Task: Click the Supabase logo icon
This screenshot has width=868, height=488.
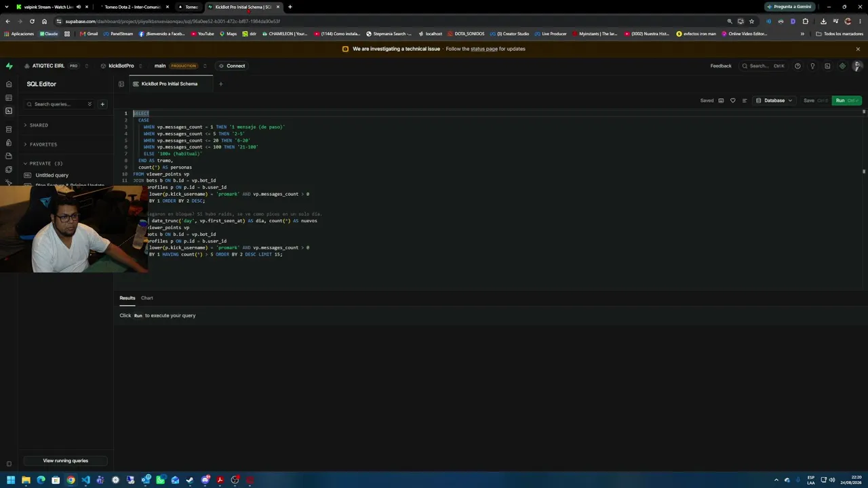Action: 9,66
